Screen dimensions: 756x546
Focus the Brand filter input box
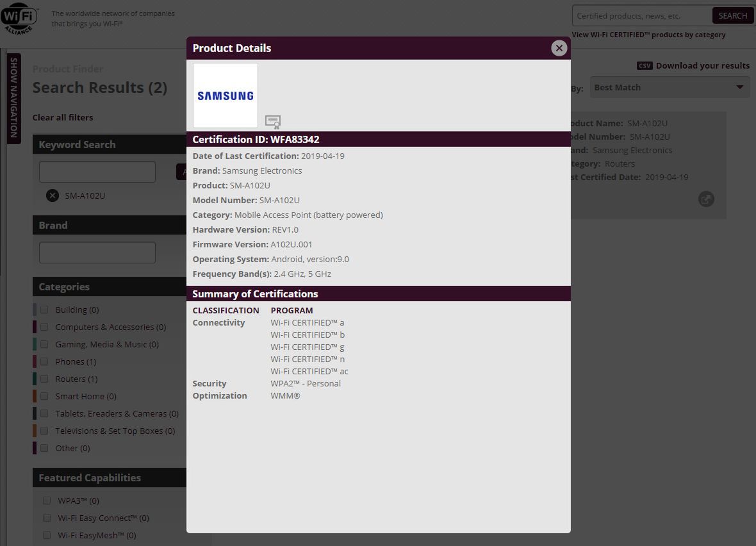(x=97, y=252)
